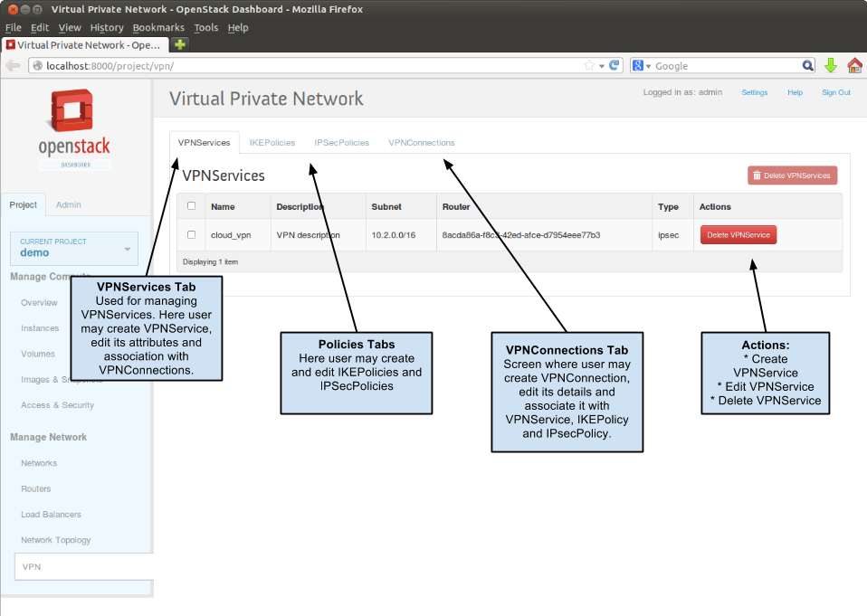Check the cloud_vpn row checkbox
The image size is (867, 616).
click(191, 234)
